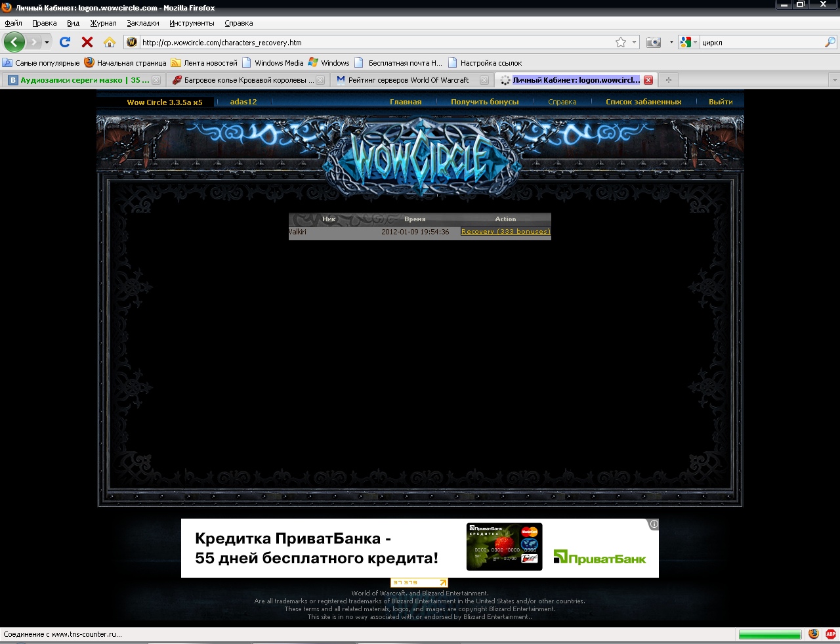Open the Справка menu in menu bar

(x=239, y=23)
